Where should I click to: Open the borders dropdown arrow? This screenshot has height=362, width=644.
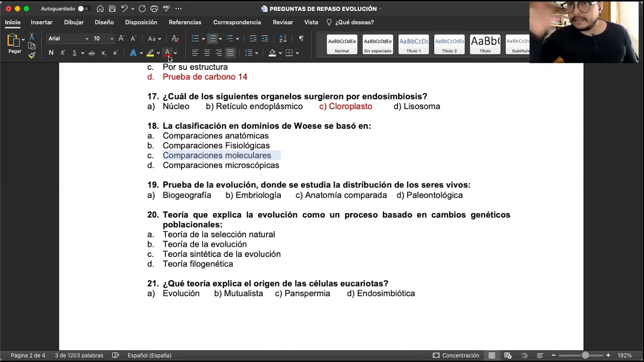click(x=297, y=53)
